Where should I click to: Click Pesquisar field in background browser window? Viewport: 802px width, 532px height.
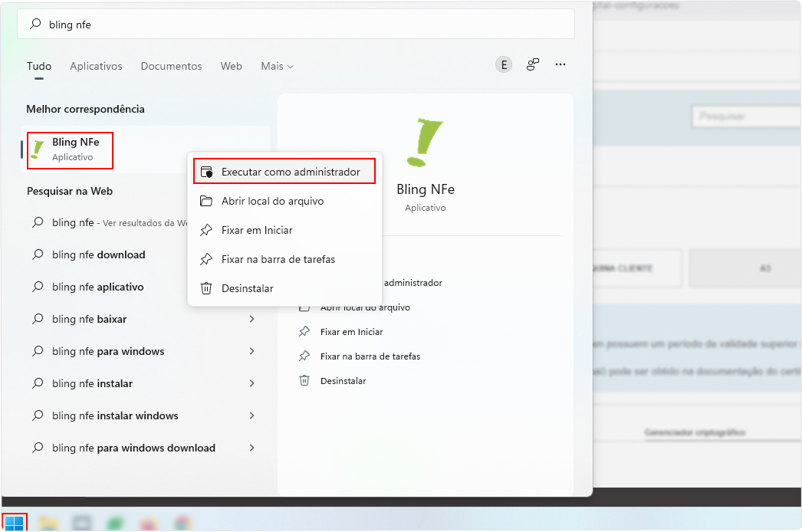coord(747,116)
